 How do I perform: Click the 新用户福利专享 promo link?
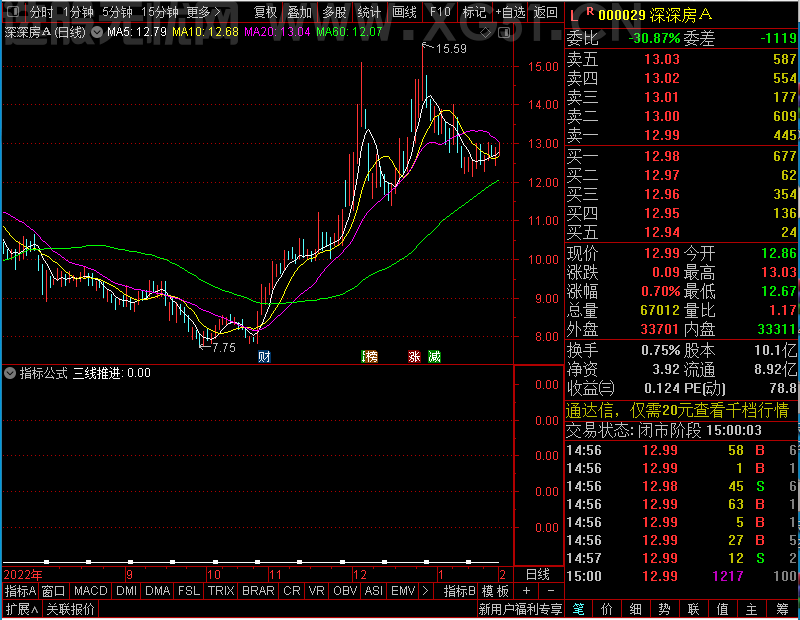coord(520,609)
